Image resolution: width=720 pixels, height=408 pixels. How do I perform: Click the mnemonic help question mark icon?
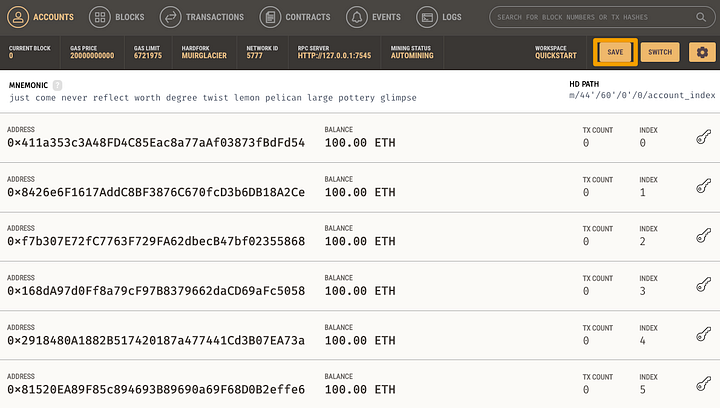point(57,86)
